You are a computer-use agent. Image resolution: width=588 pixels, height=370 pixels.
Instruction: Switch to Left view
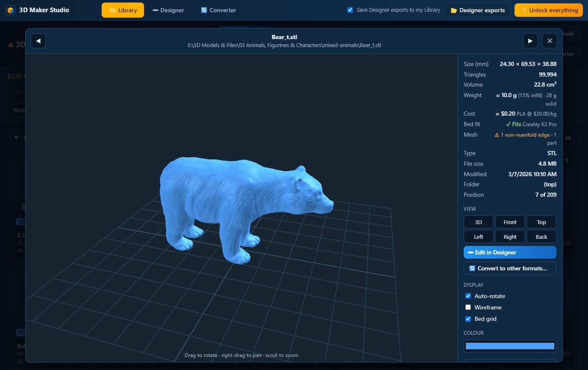click(478, 237)
